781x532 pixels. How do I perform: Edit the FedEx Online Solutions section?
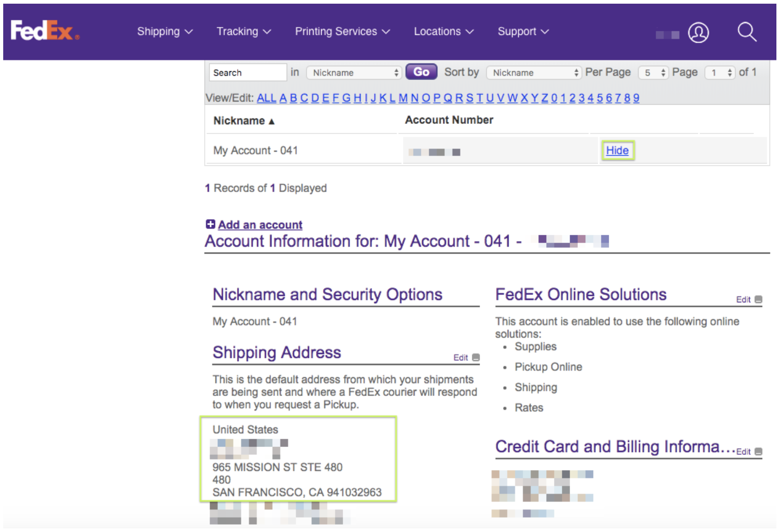coord(743,300)
